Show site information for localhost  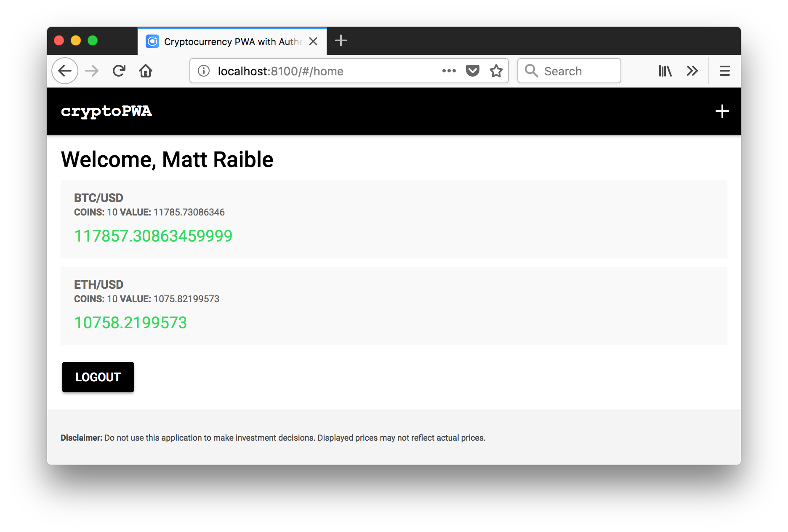(x=204, y=71)
